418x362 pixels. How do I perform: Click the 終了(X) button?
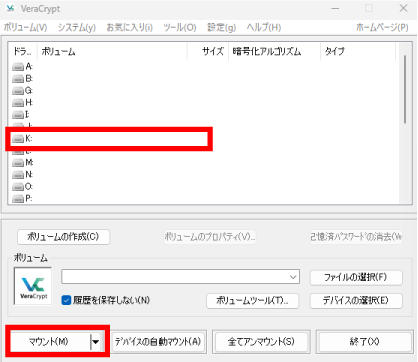point(364,342)
